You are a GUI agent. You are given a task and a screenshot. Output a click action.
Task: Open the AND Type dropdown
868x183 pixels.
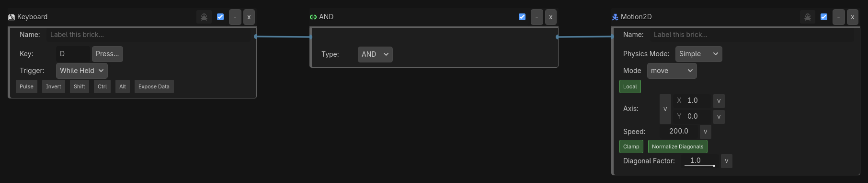(x=375, y=54)
